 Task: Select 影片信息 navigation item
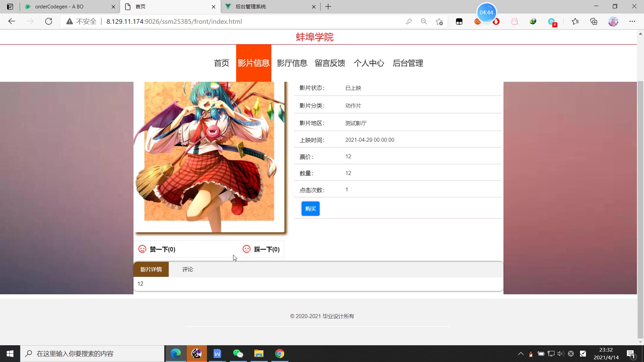[x=254, y=63]
